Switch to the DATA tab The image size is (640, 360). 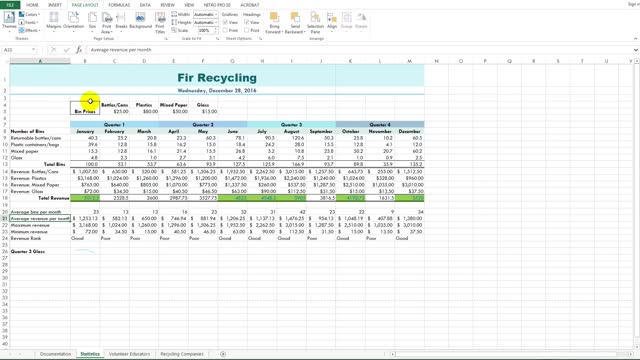coord(145,5)
